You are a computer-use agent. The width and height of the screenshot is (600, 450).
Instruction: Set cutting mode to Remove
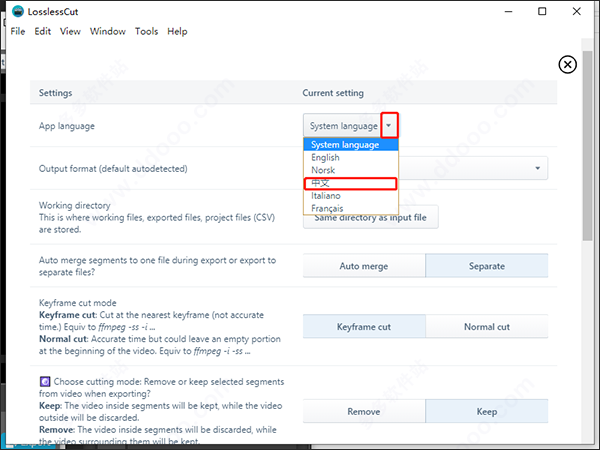click(364, 411)
